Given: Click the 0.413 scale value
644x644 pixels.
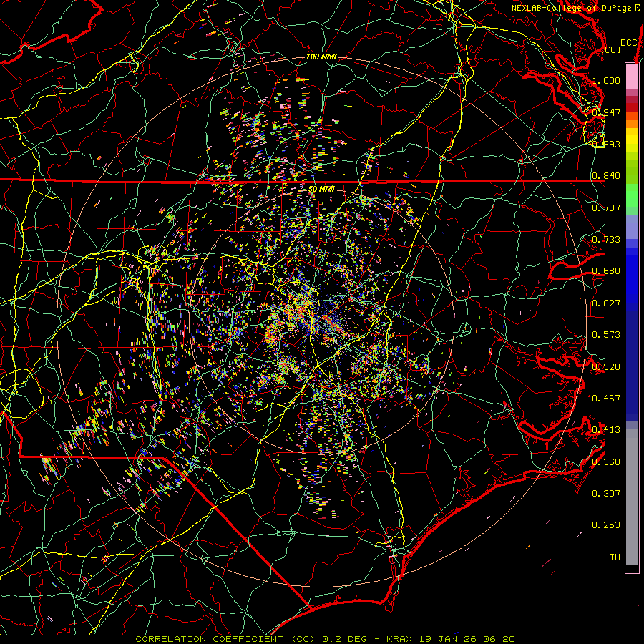Looking at the screenshot, I should pyautogui.click(x=606, y=429).
